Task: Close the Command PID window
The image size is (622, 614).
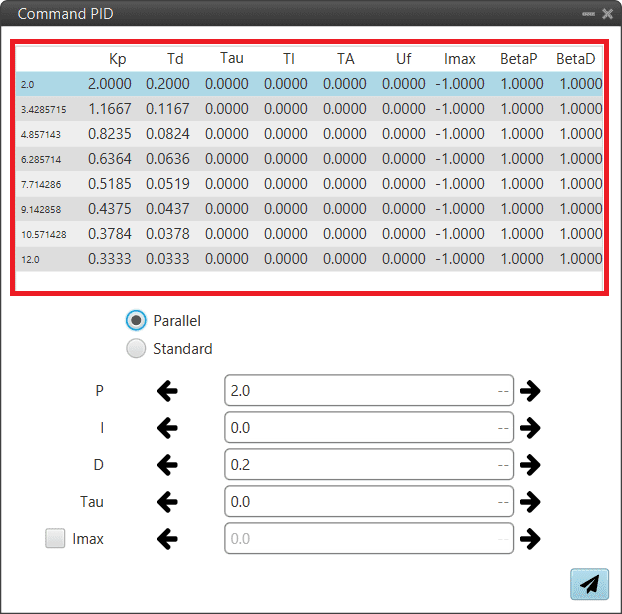Action: (607, 15)
